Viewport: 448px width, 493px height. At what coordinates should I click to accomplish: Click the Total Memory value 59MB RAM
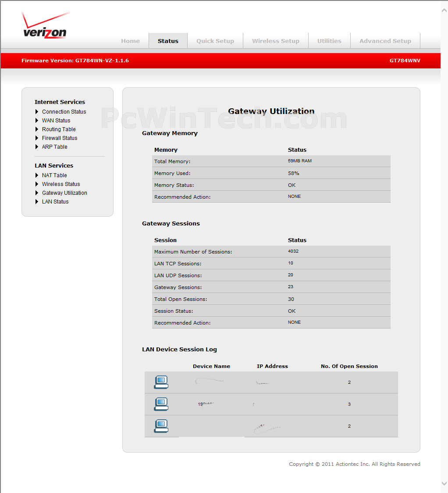[300, 161]
